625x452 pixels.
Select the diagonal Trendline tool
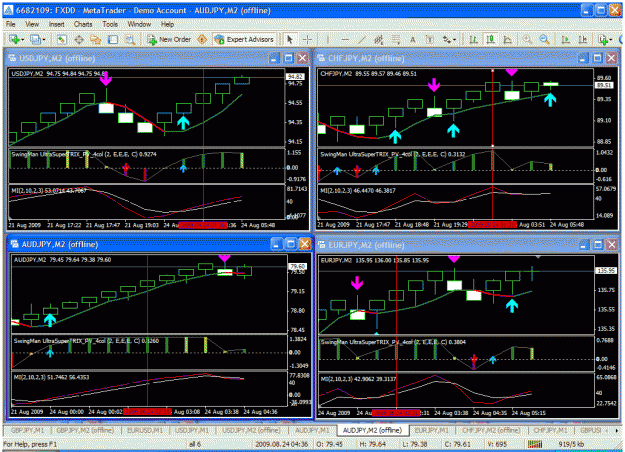[x=362, y=39]
